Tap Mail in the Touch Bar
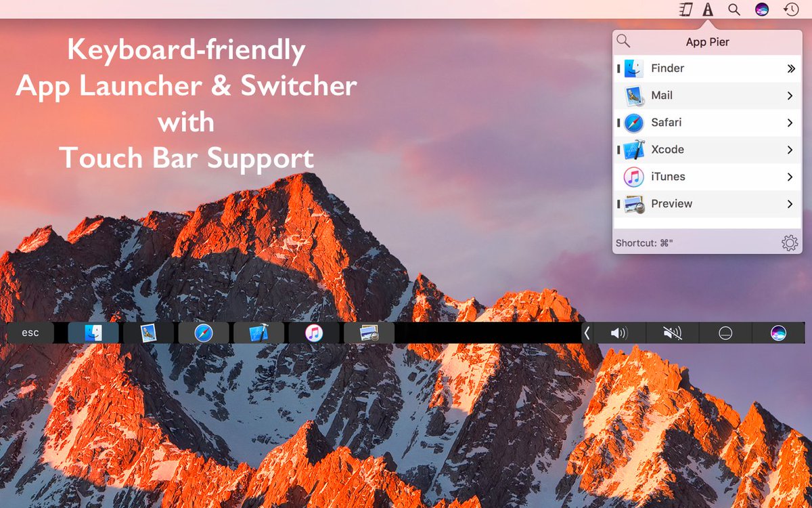The width and height of the screenshot is (812, 508). point(149,333)
